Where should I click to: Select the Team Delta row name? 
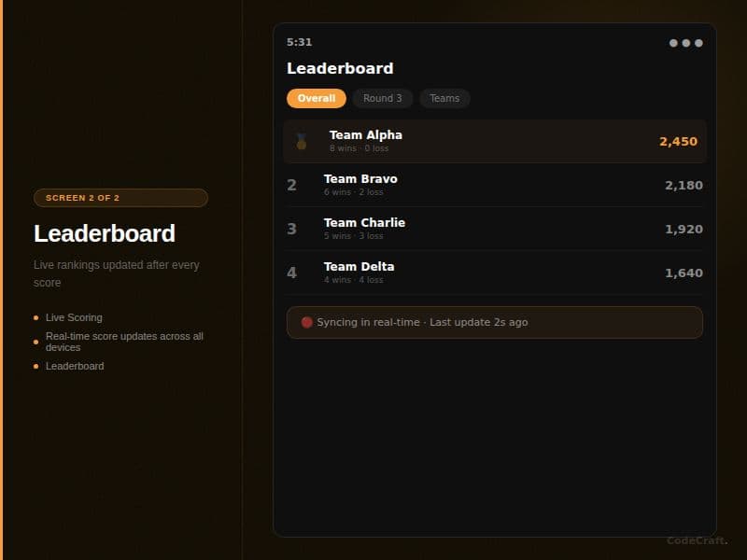[x=359, y=267]
